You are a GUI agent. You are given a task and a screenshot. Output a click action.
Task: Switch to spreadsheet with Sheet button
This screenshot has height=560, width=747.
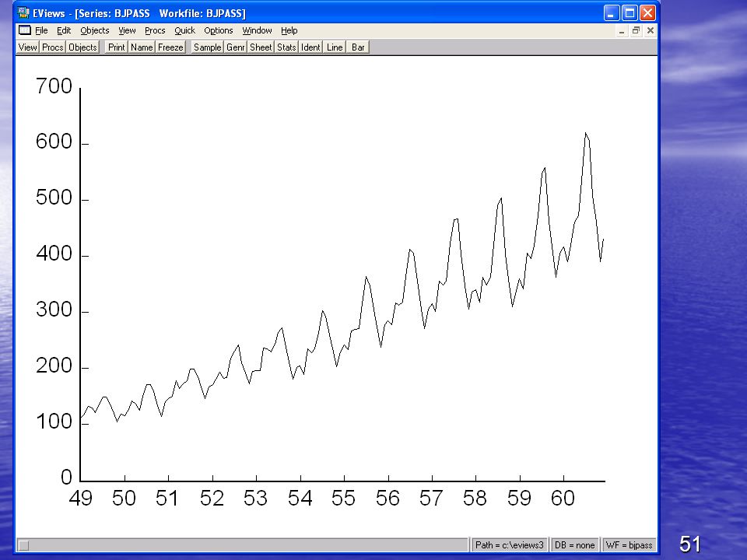[261, 47]
